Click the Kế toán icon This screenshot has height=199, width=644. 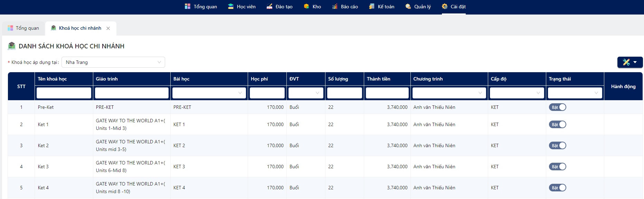click(x=372, y=6)
